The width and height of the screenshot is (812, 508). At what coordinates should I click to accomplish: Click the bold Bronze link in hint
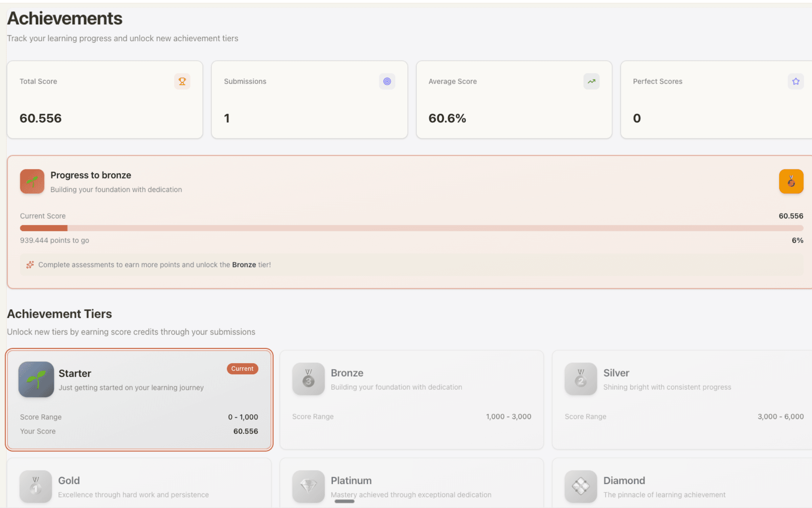244,264
